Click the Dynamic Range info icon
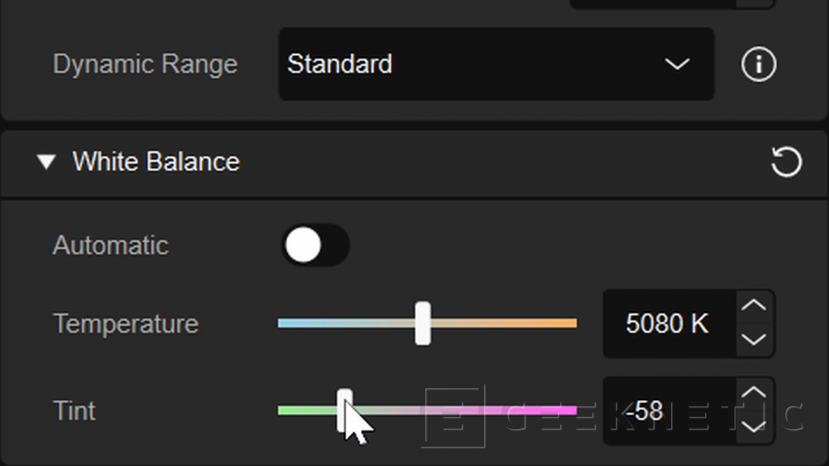Image resolution: width=829 pixels, height=466 pixels. (759, 65)
